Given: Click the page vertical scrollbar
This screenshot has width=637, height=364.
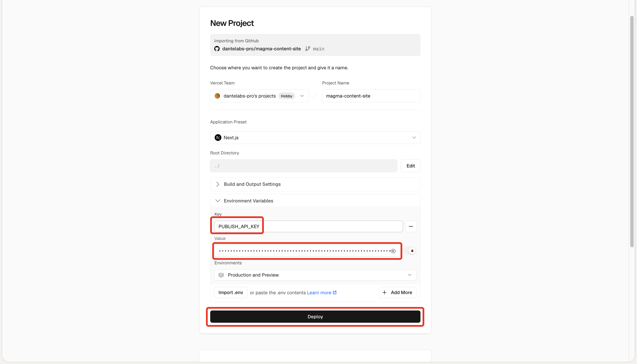Looking at the screenshot, I should (632, 131).
